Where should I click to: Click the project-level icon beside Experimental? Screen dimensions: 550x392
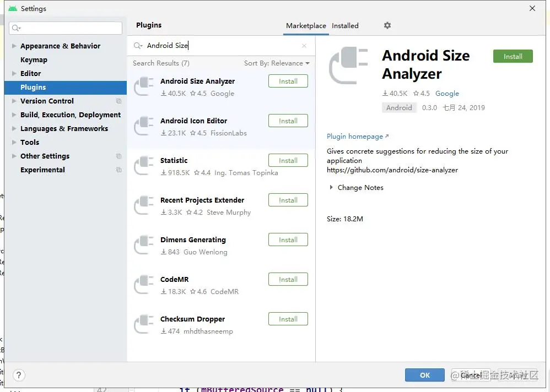point(119,170)
